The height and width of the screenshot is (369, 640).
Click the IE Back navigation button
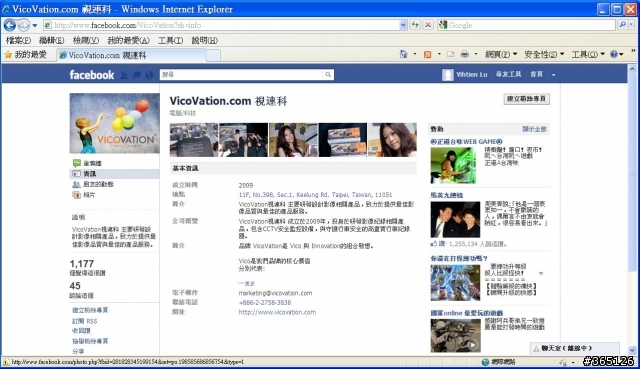click(x=10, y=25)
